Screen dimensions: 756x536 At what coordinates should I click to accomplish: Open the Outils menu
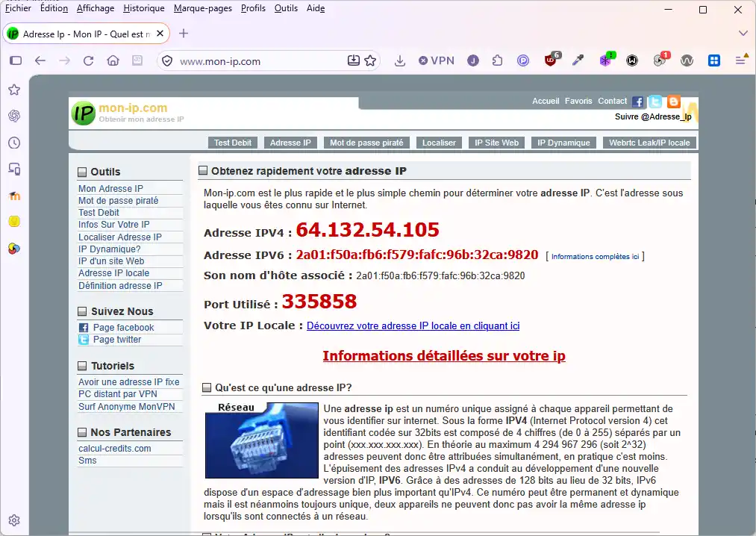286,8
